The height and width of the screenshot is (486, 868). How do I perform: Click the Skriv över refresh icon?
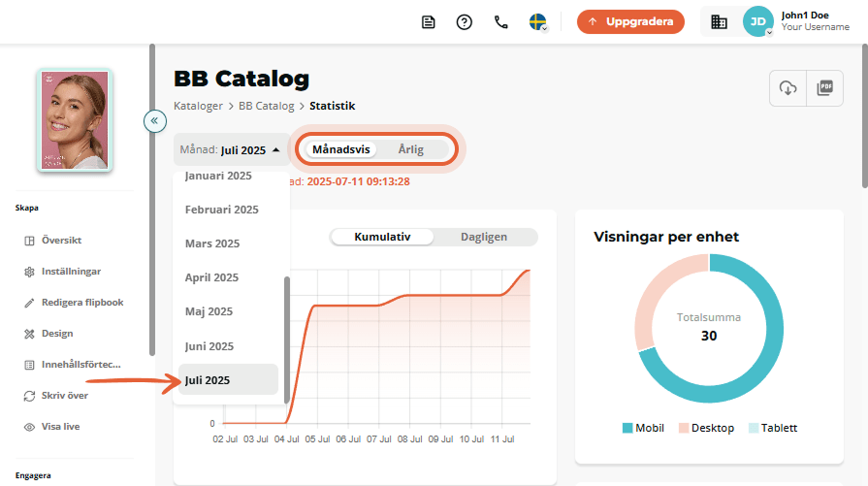coord(29,396)
